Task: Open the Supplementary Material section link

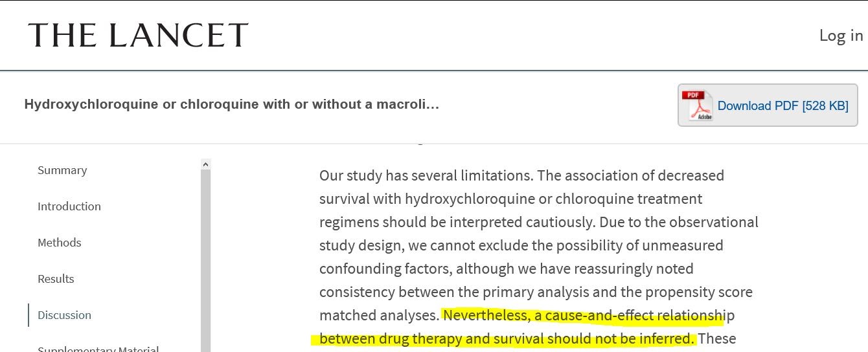Action: pyautogui.click(x=98, y=348)
